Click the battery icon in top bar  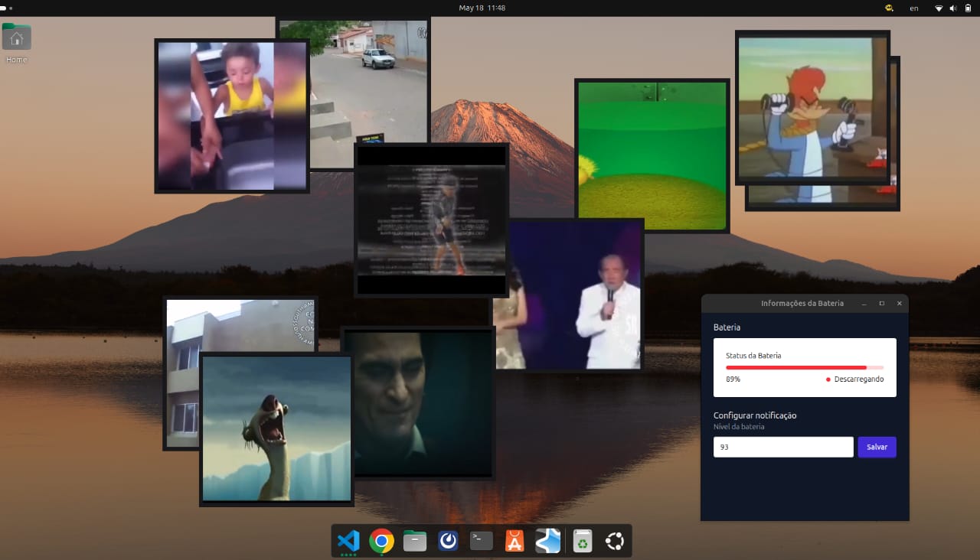(968, 8)
